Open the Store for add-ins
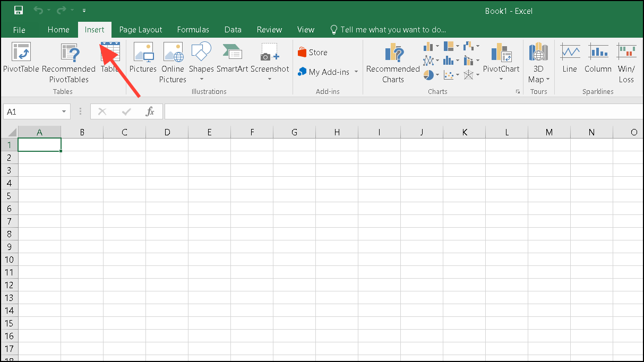 tap(313, 52)
